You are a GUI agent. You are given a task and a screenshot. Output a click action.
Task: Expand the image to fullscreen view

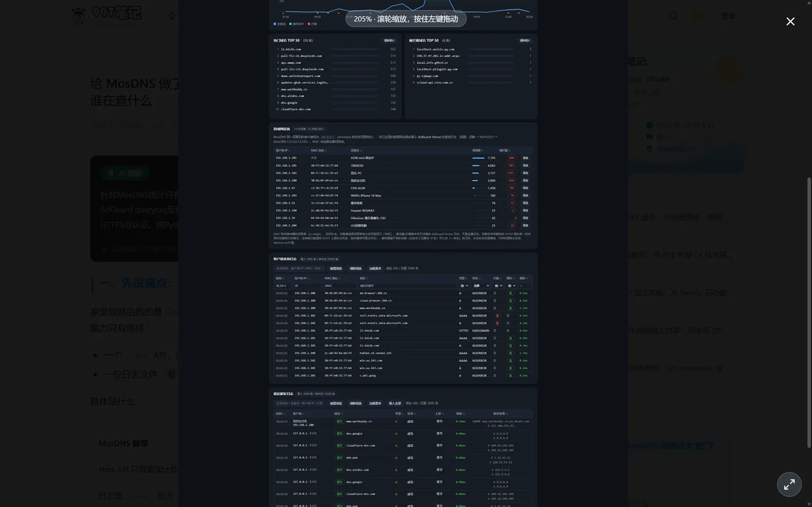pyautogui.click(x=789, y=484)
